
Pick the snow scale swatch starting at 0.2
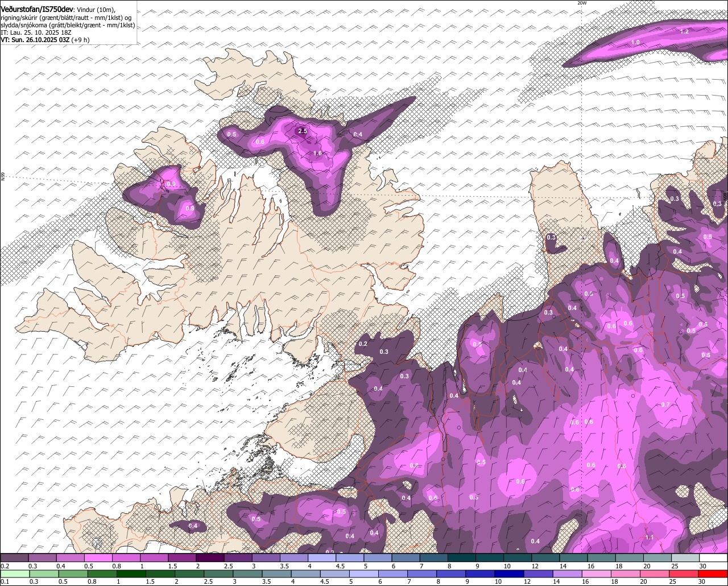tap(14, 558)
